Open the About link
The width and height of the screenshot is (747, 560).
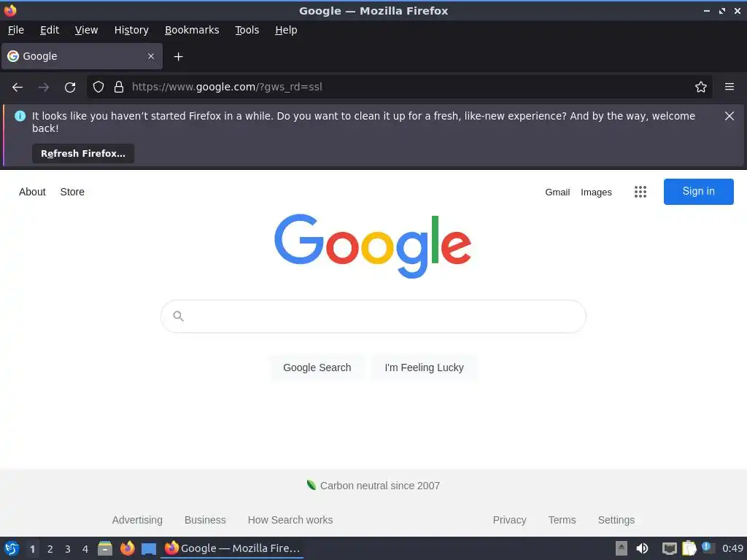pos(32,192)
